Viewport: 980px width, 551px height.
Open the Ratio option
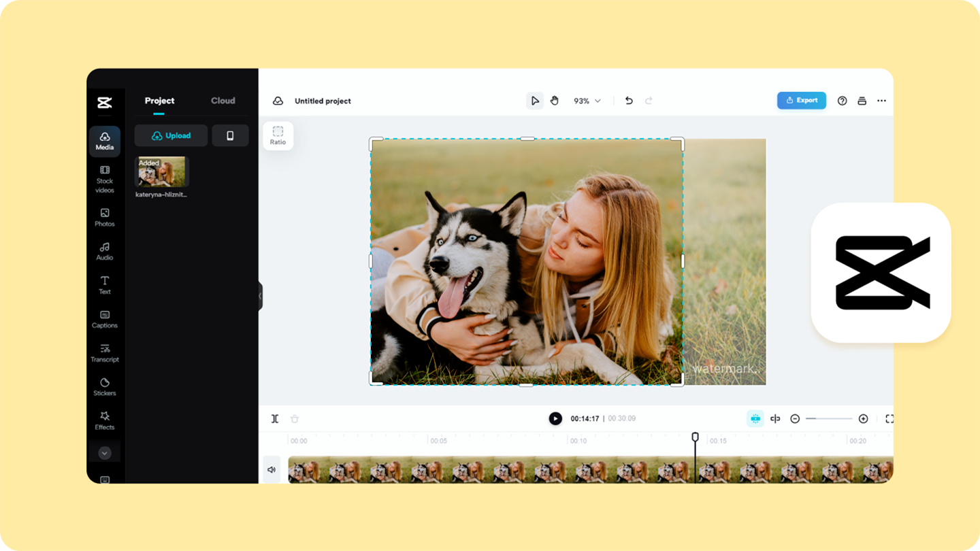(x=278, y=135)
